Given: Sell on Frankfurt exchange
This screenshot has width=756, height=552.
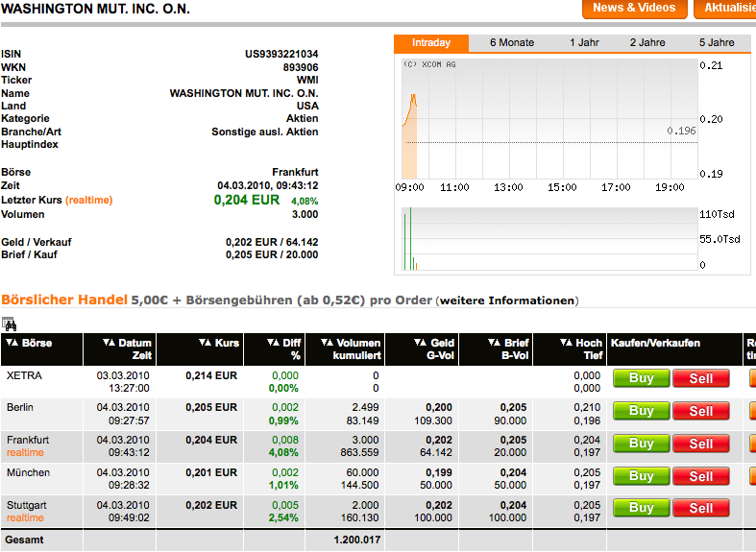Looking at the screenshot, I should [700, 444].
